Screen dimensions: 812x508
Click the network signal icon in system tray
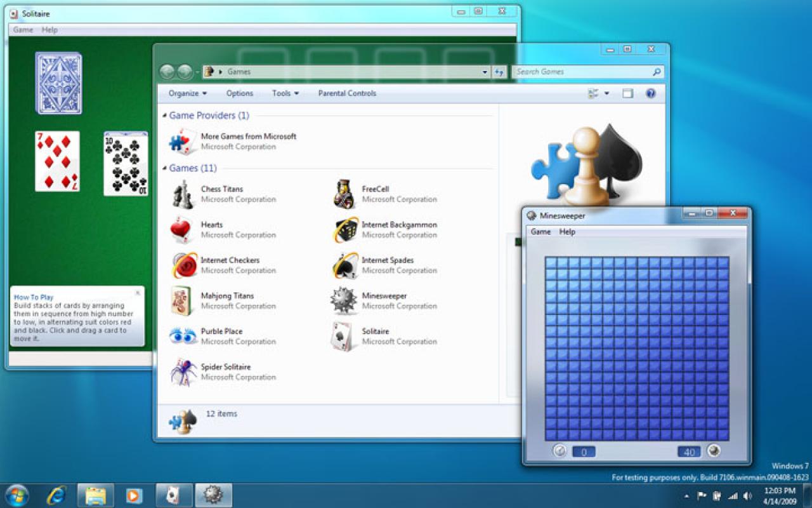tap(733, 496)
